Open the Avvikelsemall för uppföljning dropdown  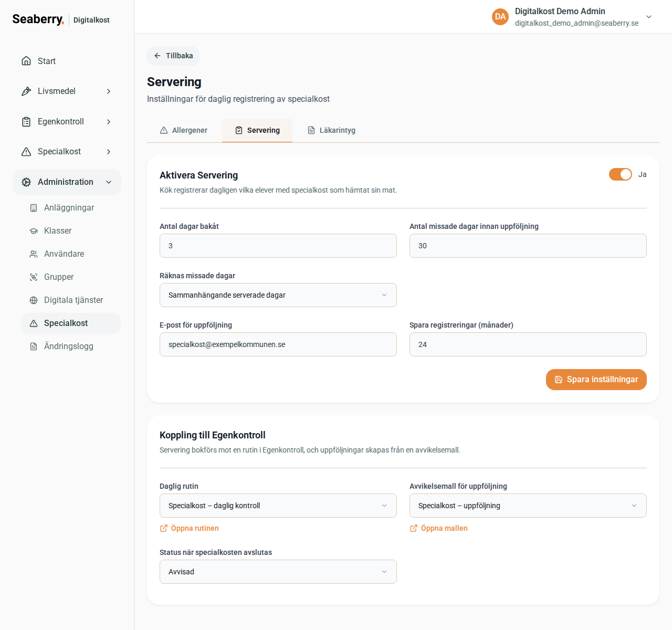(x=528, y=506)
